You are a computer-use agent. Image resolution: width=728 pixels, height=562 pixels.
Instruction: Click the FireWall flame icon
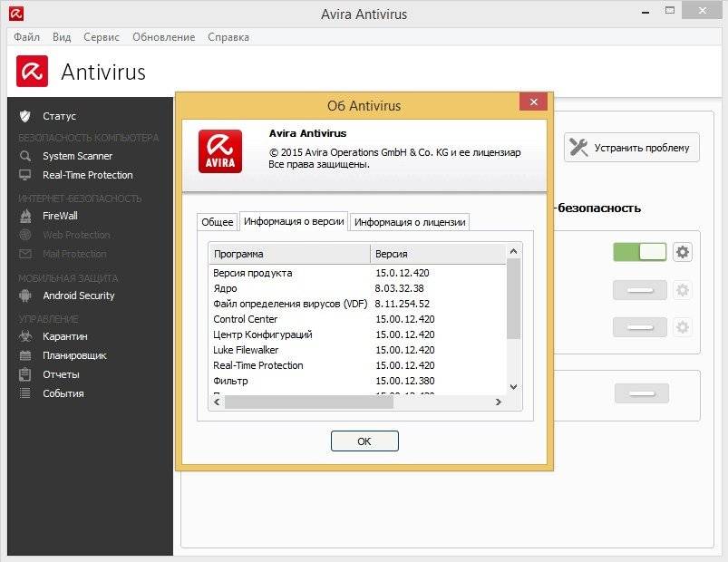25,216
